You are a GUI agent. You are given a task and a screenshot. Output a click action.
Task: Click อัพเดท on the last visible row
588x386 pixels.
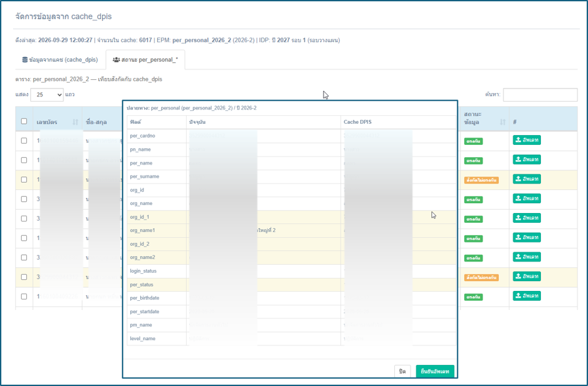[527, 296]
